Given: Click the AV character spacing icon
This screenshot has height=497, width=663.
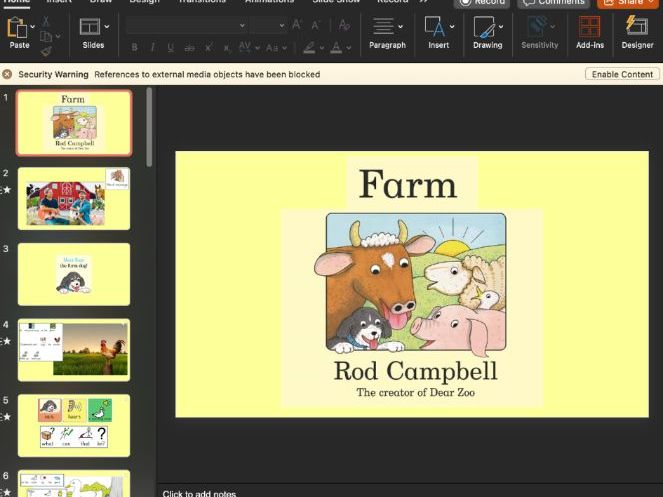Looking at the screenshot, I should (245, 47).
